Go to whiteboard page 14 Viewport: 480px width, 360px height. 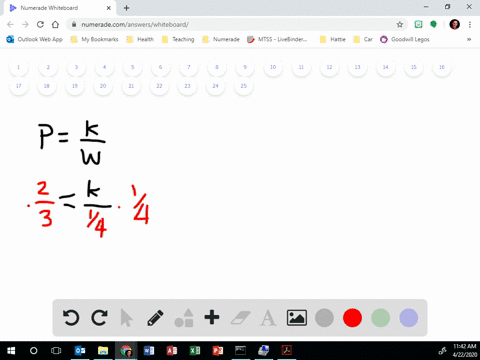tap(385, 67)
